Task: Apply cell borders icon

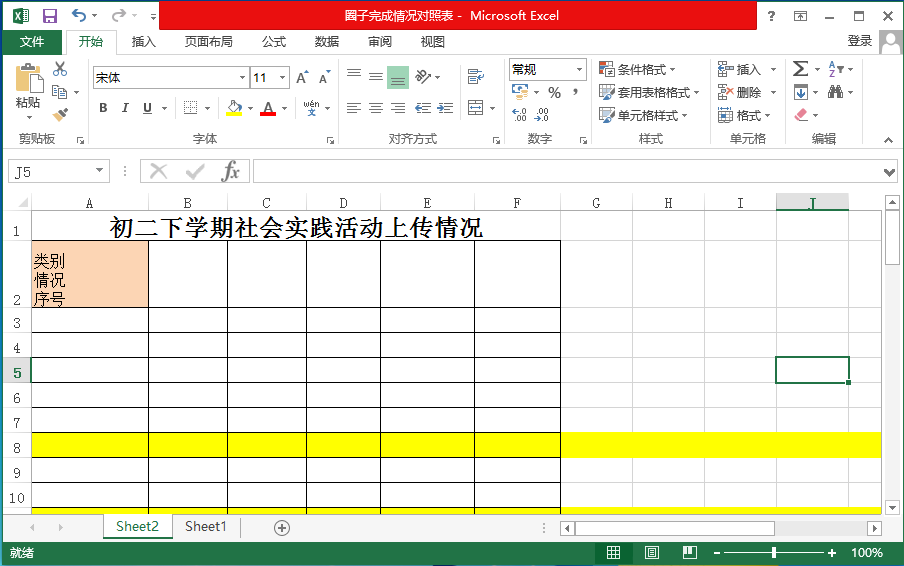Action: (190, 108)
